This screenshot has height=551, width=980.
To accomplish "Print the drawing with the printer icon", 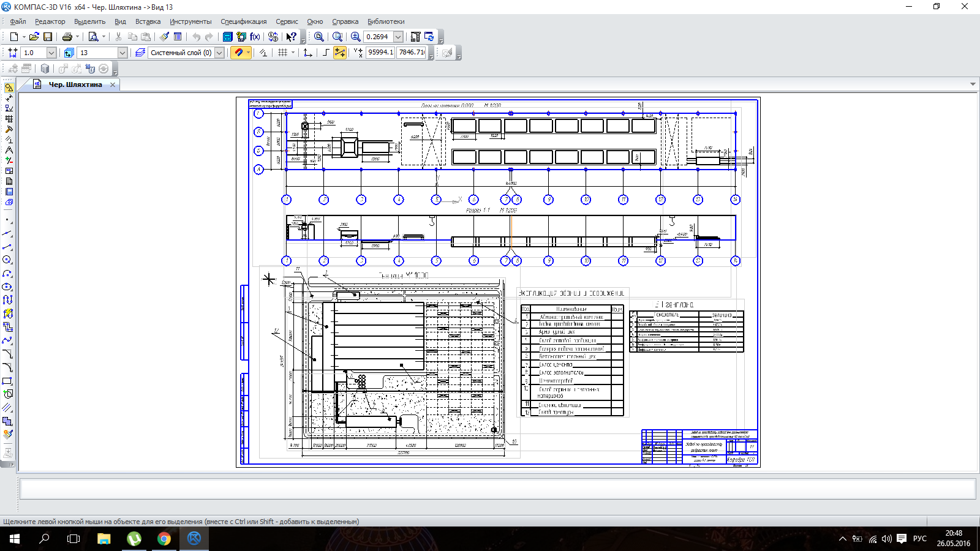I will point(67,37).
